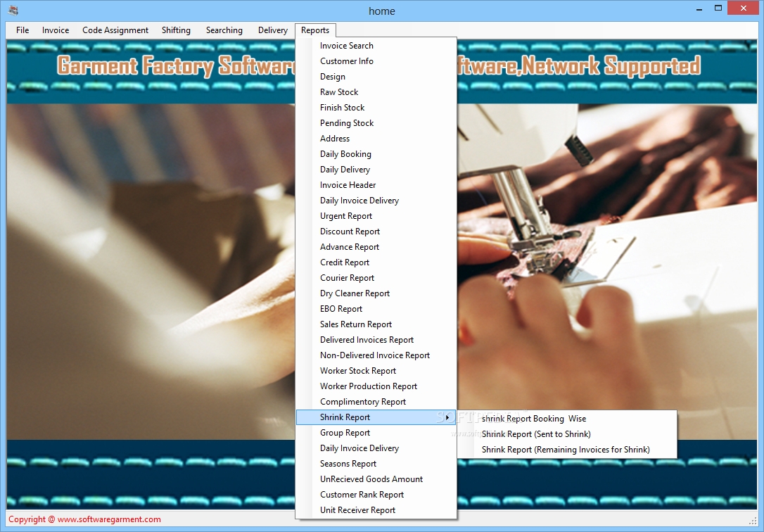Open the Invoice menu
The width and height of the screenshot is (764, 532).
tap(56, 30)
